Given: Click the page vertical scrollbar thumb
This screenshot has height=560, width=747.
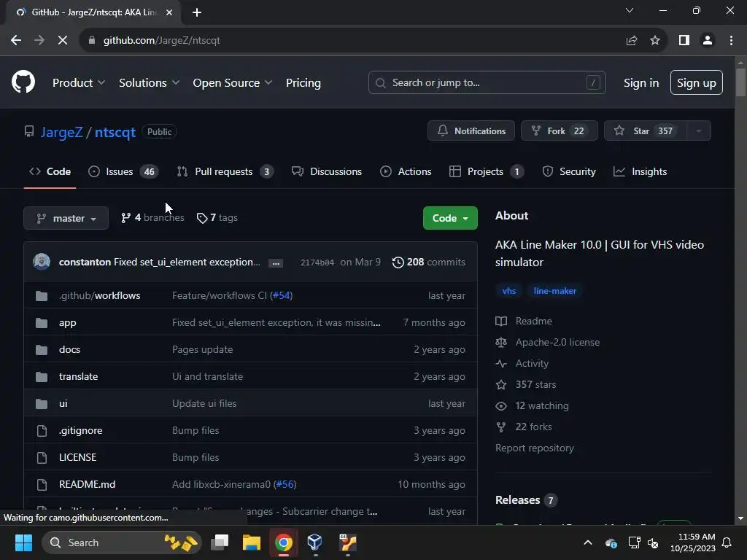Looking at the screenshot, I should pyautogui.click(x=740, y=82).
